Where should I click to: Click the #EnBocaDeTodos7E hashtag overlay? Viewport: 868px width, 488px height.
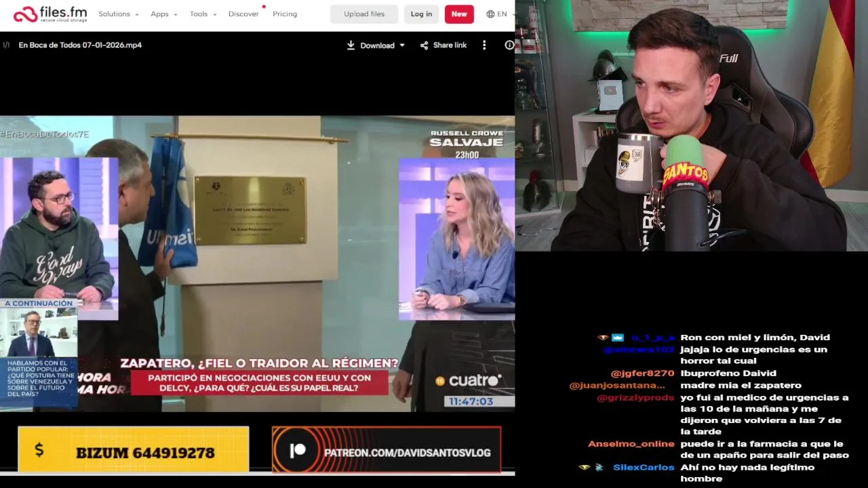(45, 134)
